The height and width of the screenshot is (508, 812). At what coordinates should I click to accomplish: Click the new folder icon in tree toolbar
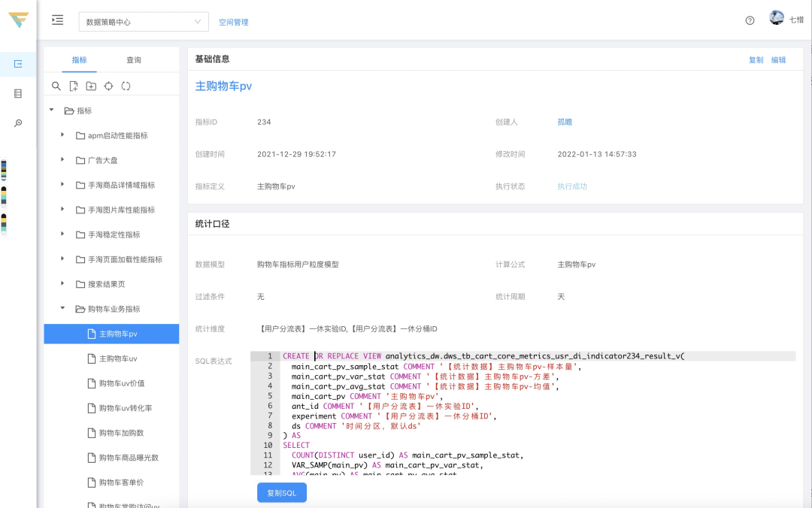91,86
